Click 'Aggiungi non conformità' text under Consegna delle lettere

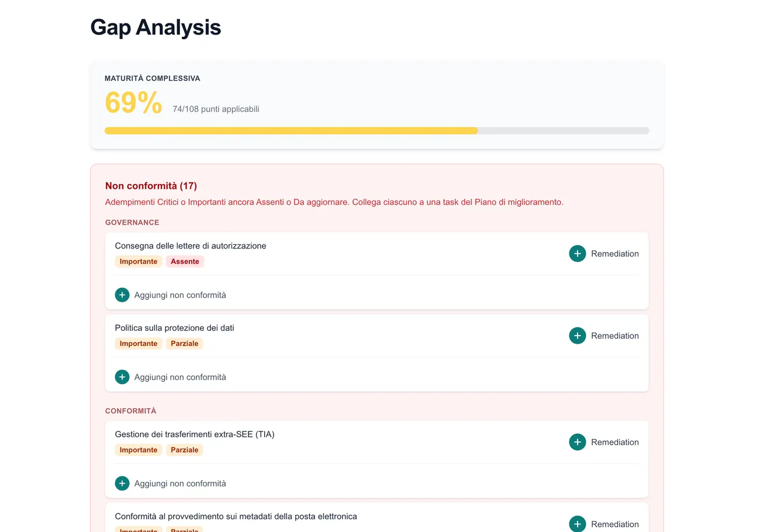point(180,295)
